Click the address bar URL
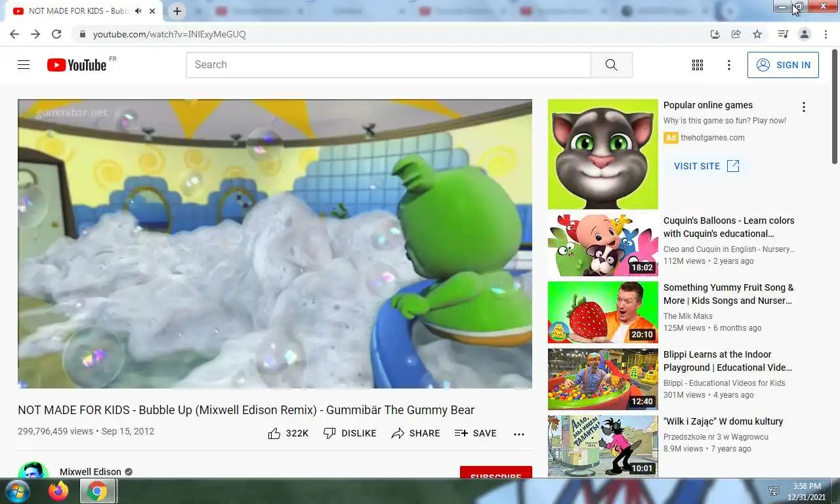The width and height of the screenshot is (840, 504). pyautogui.click(x=169, y=34)
